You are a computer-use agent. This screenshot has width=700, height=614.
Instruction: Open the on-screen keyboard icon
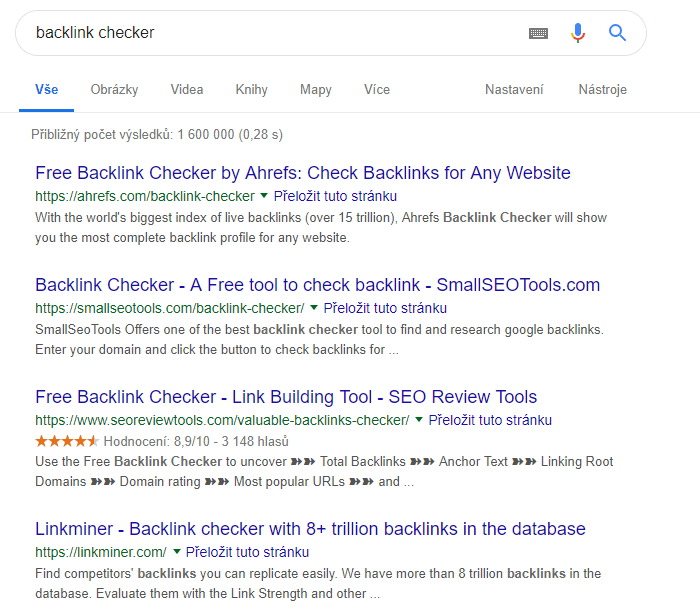(x=538, y=33)
